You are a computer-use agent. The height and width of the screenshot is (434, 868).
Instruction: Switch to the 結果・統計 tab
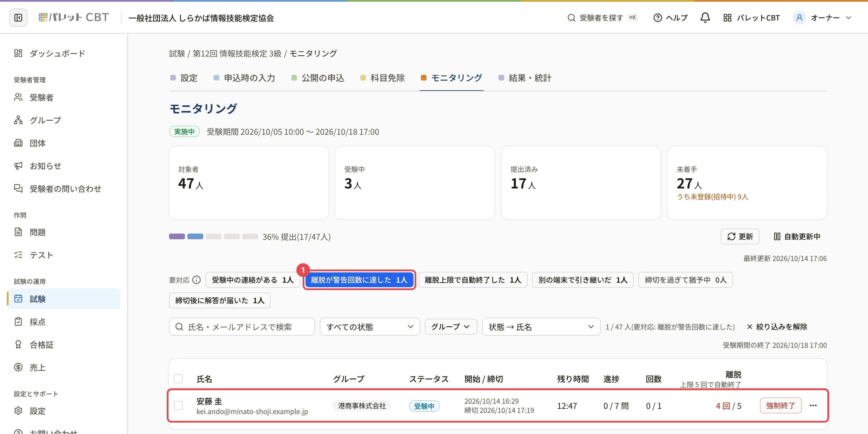tap(525, 78)
